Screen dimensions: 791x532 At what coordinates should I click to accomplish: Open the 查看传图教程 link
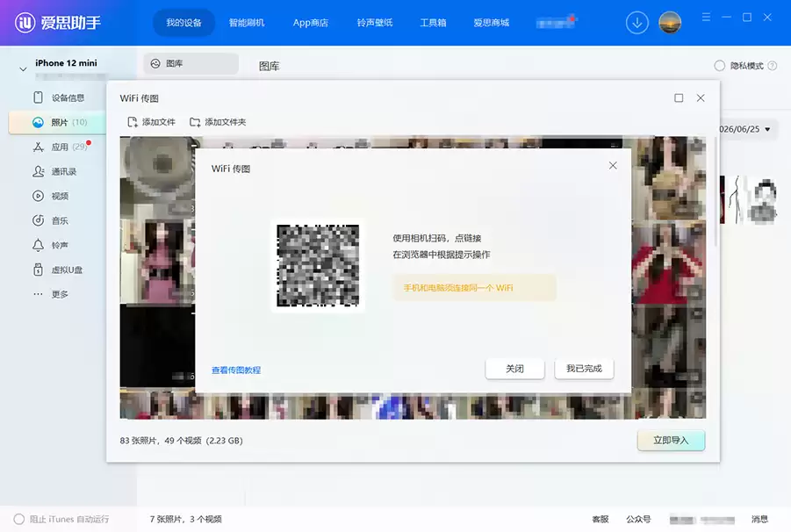pyautogui.click(x=236, y=370)
